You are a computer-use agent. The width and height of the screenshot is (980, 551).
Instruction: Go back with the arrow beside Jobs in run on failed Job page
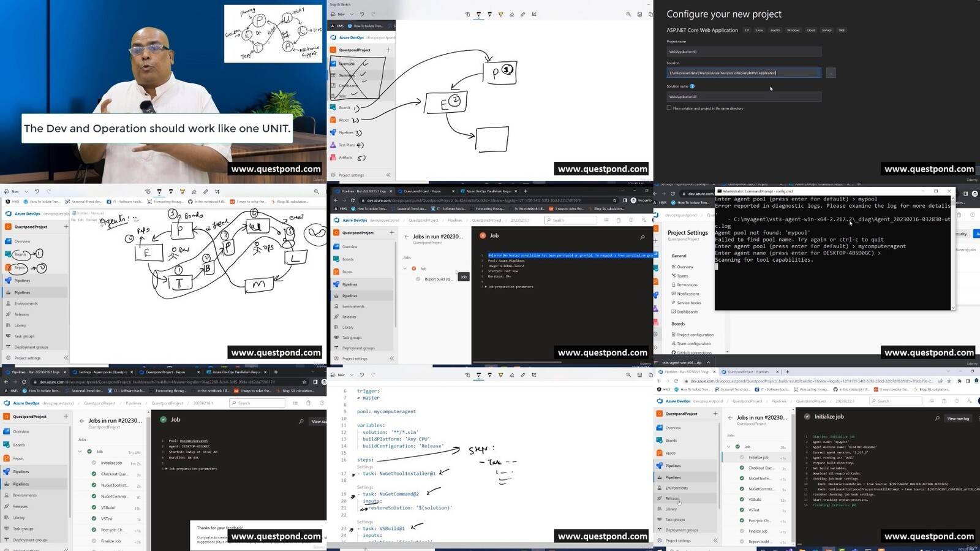(407, 237)
